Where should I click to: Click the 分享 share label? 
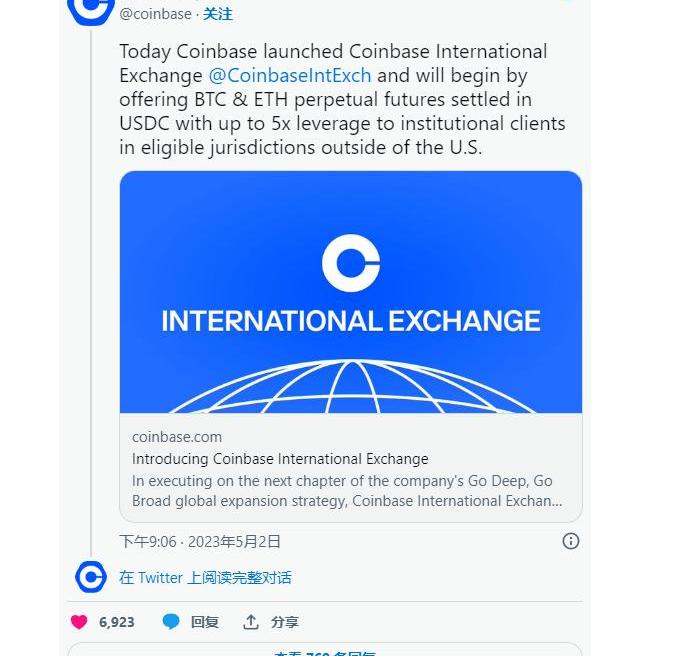[285, 622]
